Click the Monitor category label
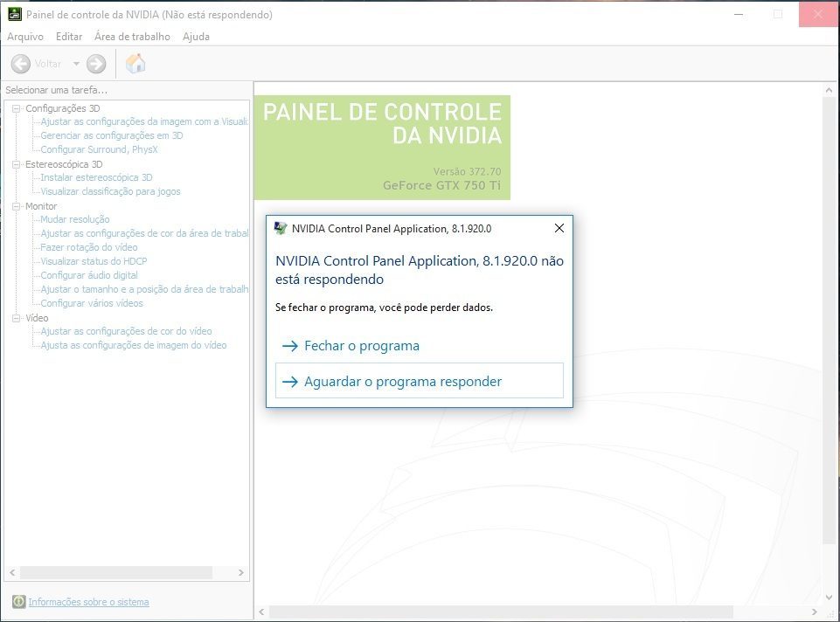Viewport: 840px width, 622px height. tap(41, 206)
